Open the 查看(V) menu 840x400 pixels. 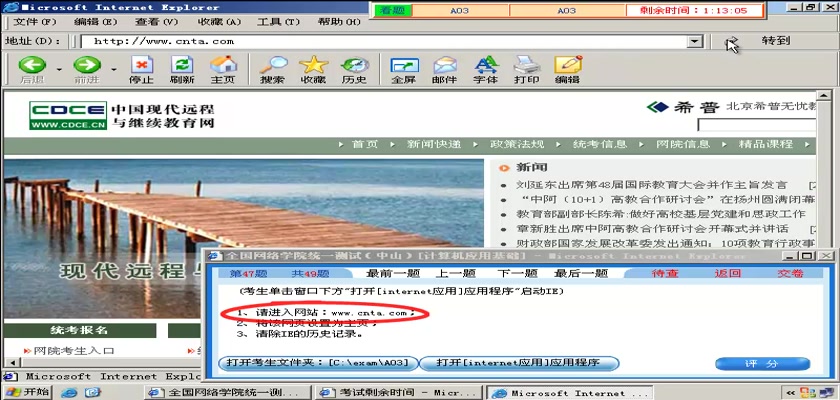tap(156, 22)
